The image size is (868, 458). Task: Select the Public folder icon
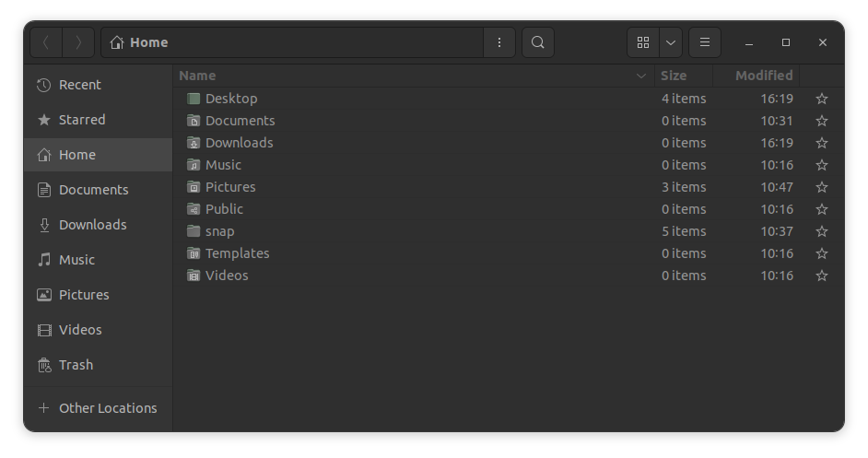point(194,209)
